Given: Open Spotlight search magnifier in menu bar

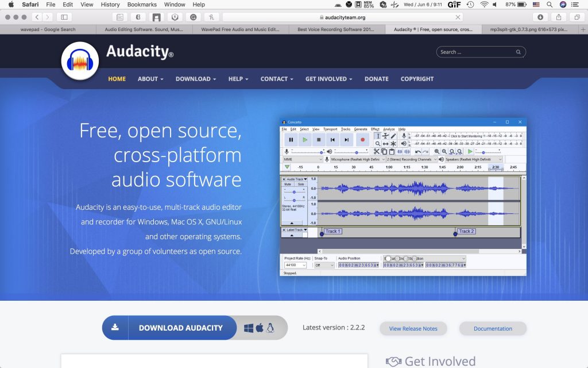Looking at the screenshot, I should pyautogui.click(x=550, y=5).
